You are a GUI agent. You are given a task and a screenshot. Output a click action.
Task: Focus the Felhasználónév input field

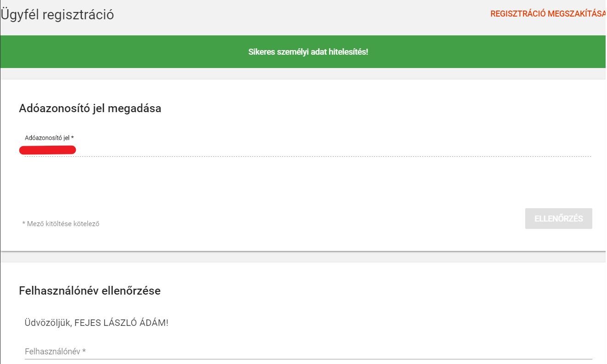(308, 352)
